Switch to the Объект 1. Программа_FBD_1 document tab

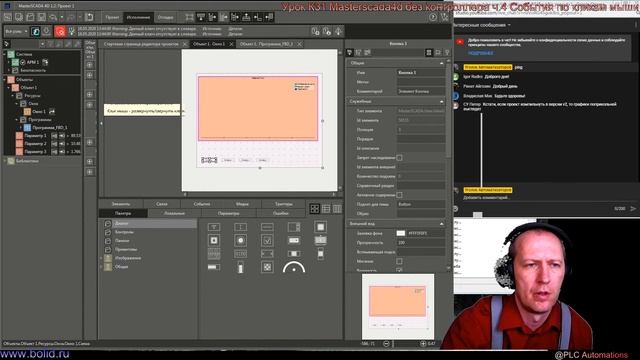click(266, 44)
